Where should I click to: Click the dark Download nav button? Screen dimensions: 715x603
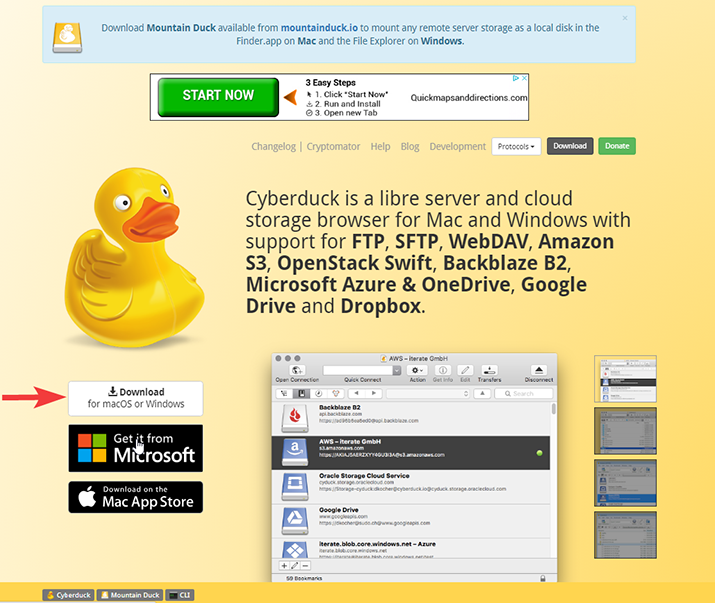[570, 146]
